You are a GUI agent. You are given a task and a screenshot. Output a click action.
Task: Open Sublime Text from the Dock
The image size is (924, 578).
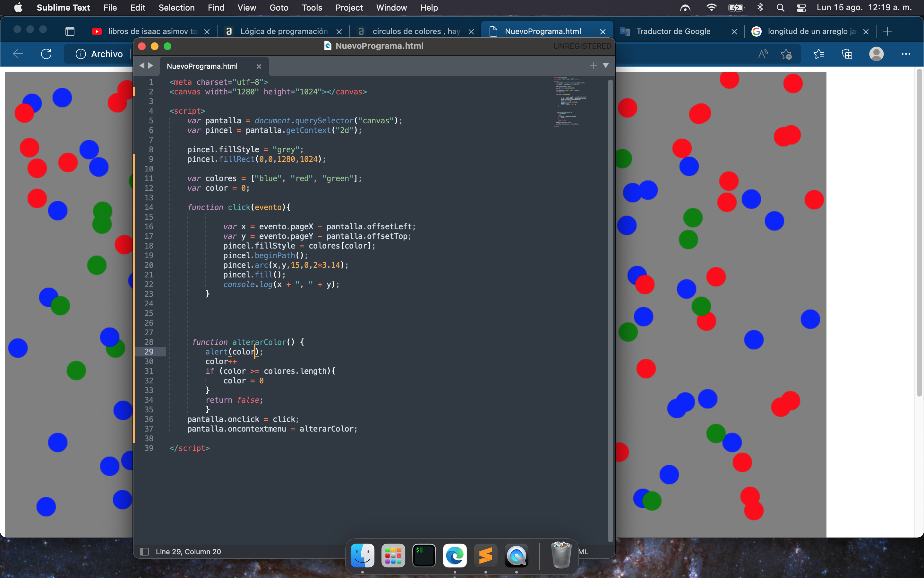pyautogui.click(x=486, y=556)
